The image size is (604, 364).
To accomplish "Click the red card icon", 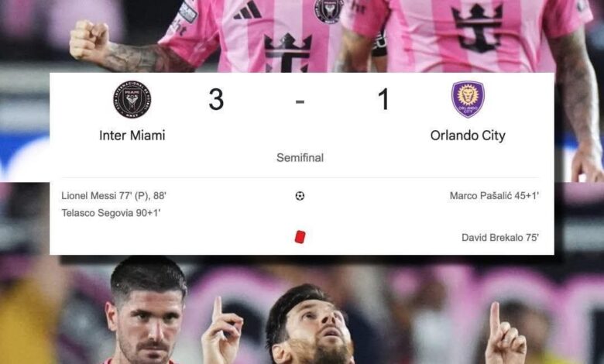I will pyautogui.click(x=300, y=237).
